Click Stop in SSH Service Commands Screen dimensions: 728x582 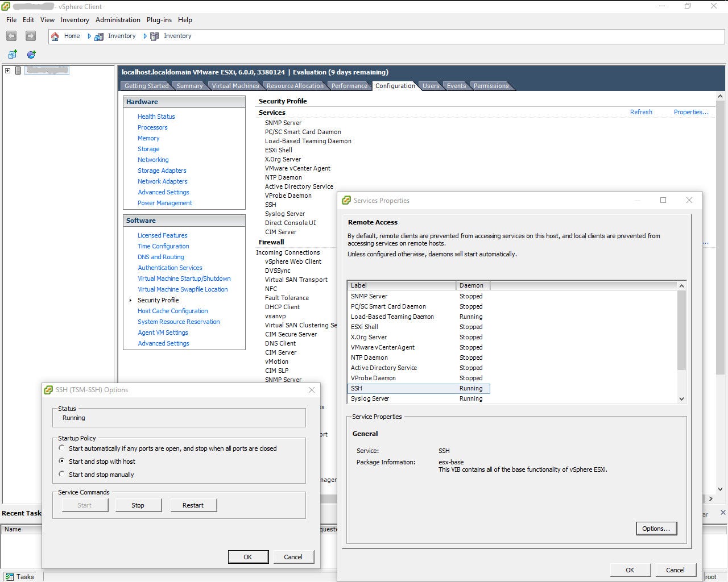point(138,505)
